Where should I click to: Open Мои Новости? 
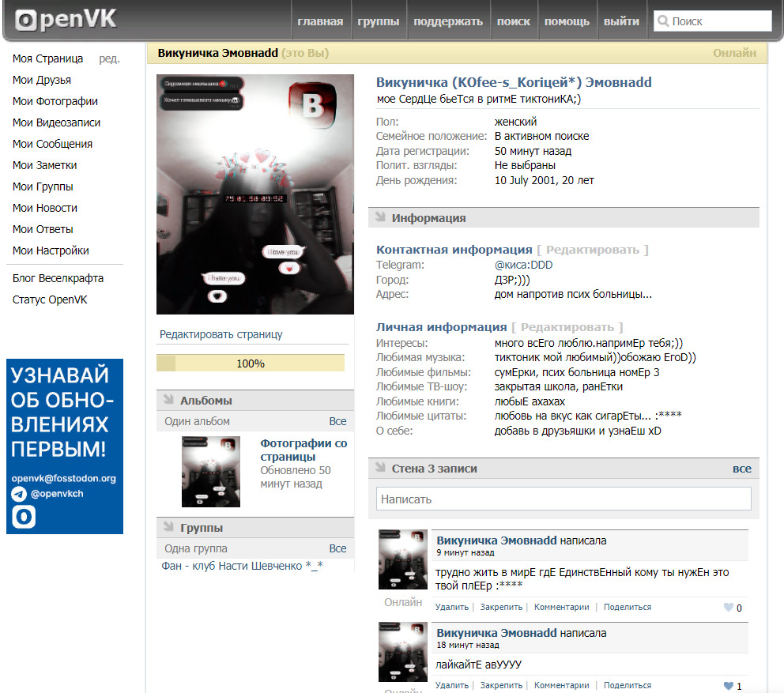click(x=45, y=208)
